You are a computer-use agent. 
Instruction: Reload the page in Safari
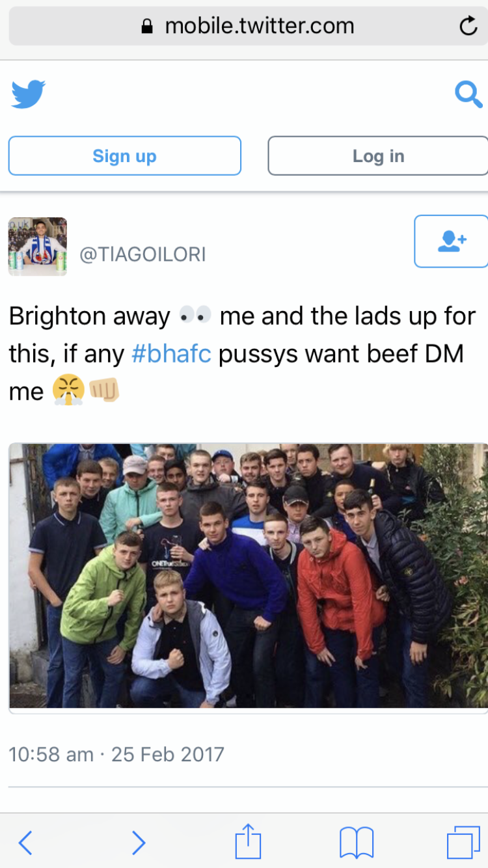[468, 26]
